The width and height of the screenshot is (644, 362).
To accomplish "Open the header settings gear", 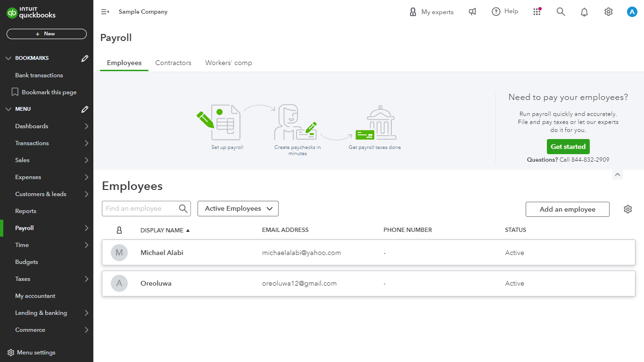I will pyautogui.click(x=608, y=12).
